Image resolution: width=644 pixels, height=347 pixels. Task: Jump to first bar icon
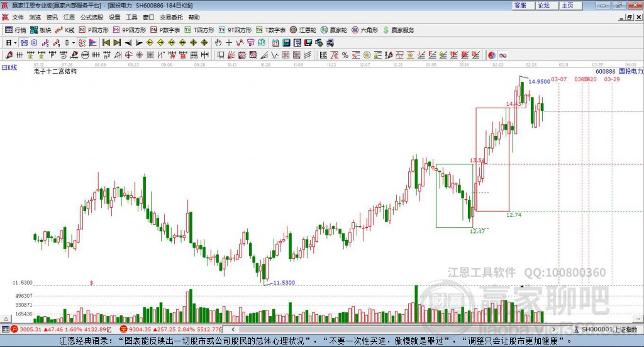(x=106, y=43)
